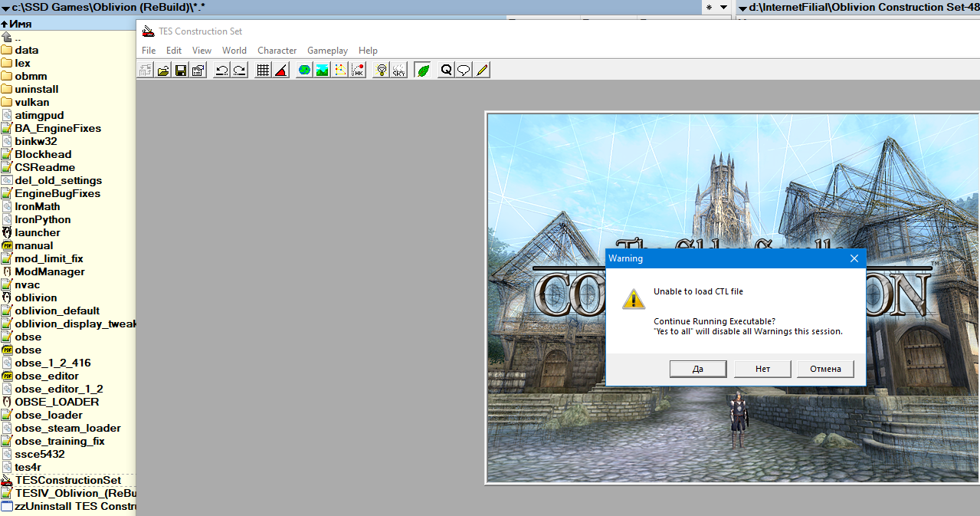980x516 pixels.
Task: Open the right panel path dropdown arrow
Action: (742, 7)
